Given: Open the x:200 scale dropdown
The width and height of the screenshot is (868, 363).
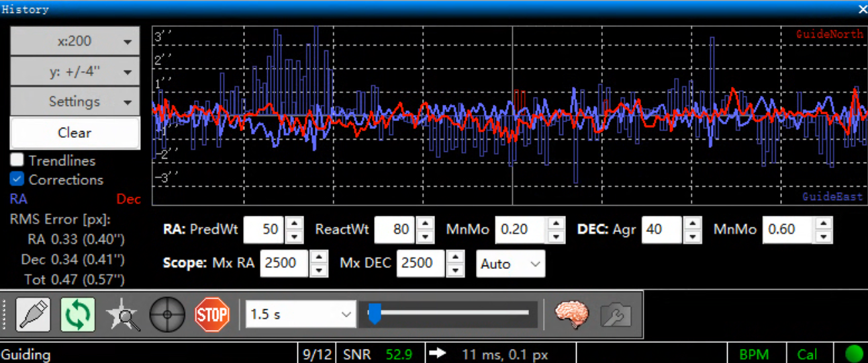Looking at the screenshot, I should (x=75, y=42).
